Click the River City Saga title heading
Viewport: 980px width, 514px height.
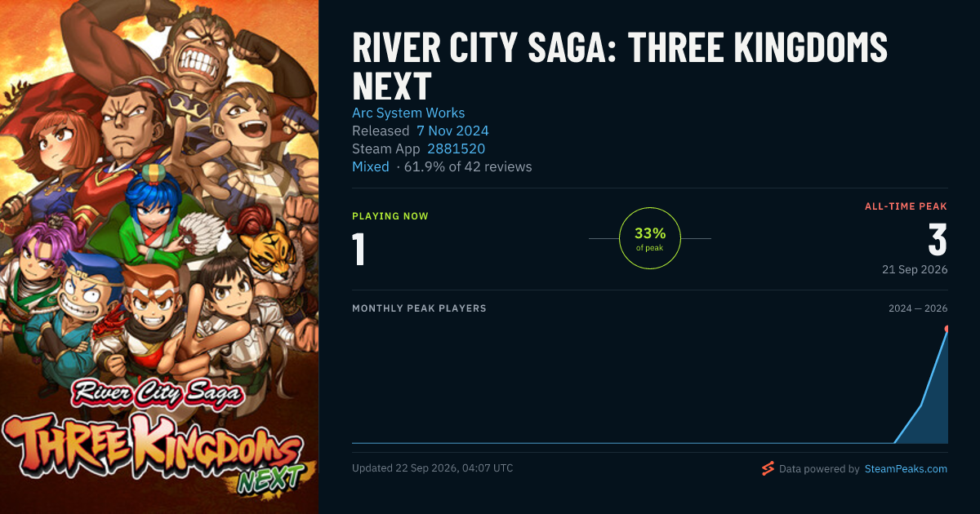[x=620, y=67]
